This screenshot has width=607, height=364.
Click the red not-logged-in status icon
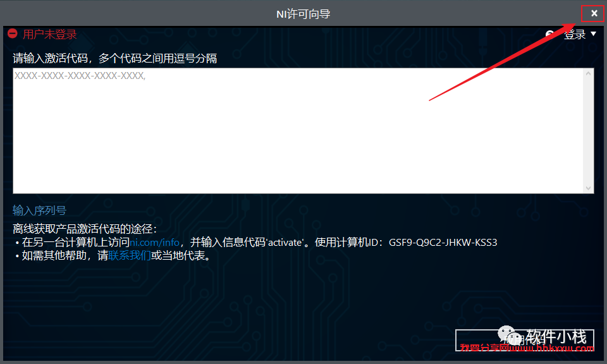13,33
